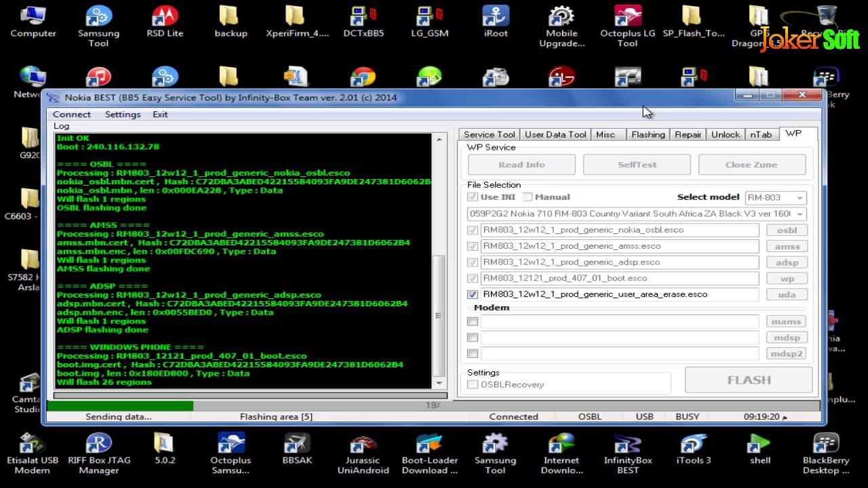This screenshot has height=488, width=868.
Task: Click the FLASH button
Action: tap(749, 380)
